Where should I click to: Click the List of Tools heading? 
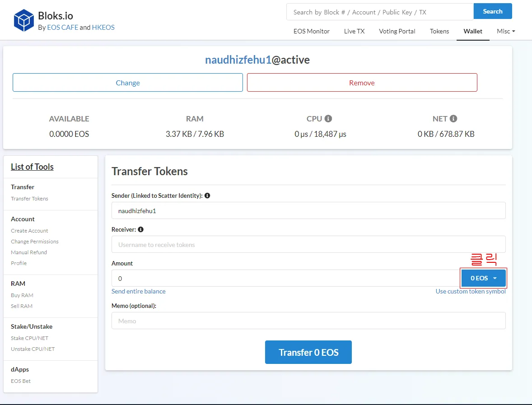pyautogui.click(x=32, y=167)
